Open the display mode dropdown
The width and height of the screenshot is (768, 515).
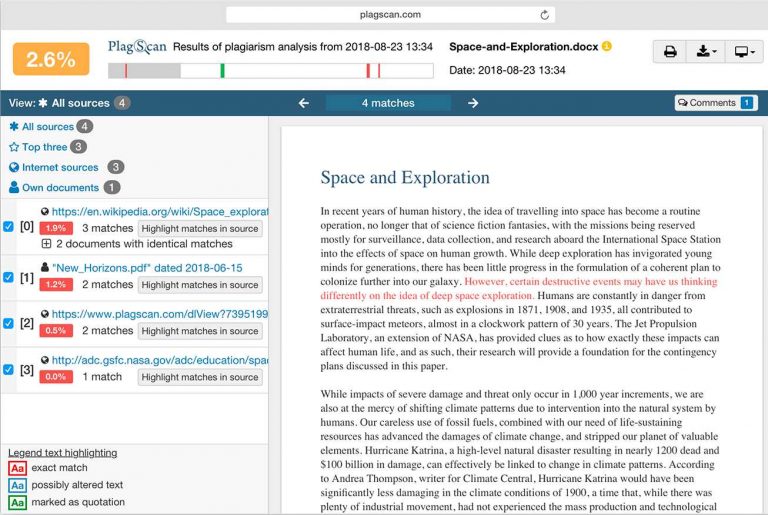pos(744,51)
